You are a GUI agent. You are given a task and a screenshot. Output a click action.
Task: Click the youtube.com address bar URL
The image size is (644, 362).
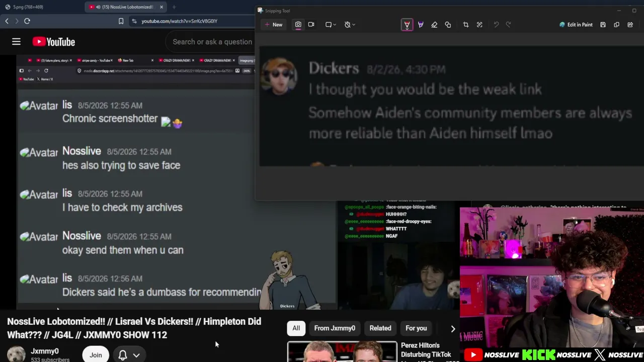[x=179, y=21]
